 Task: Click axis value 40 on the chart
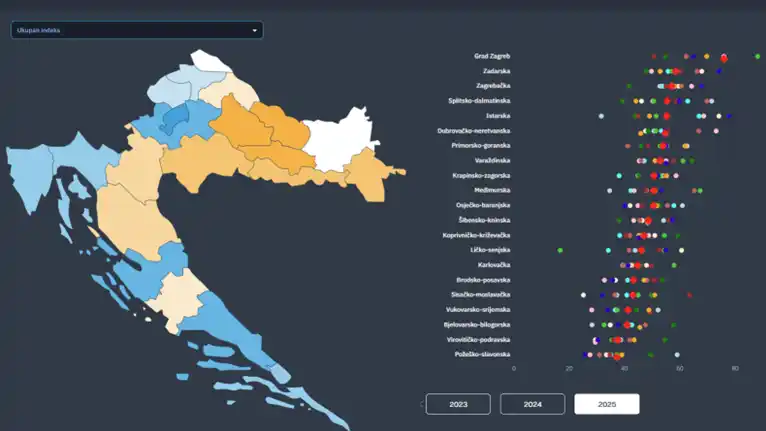[624, 368]
